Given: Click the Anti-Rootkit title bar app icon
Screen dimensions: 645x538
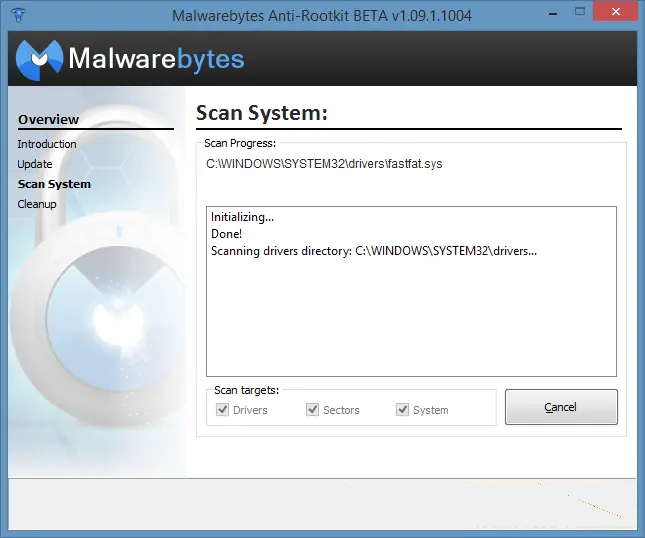Looking at the screenshot, I should coord(18,15).
